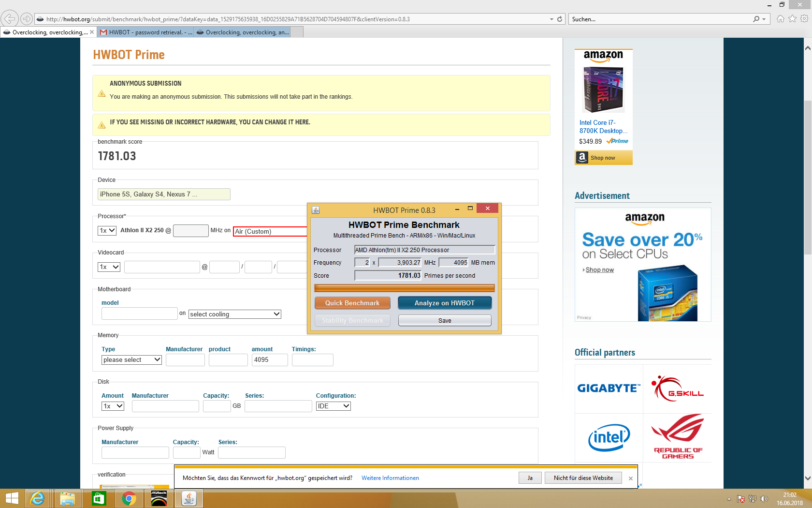Open the GIGABYTE partner logo
812x508 pixels.
click(609, 388)
